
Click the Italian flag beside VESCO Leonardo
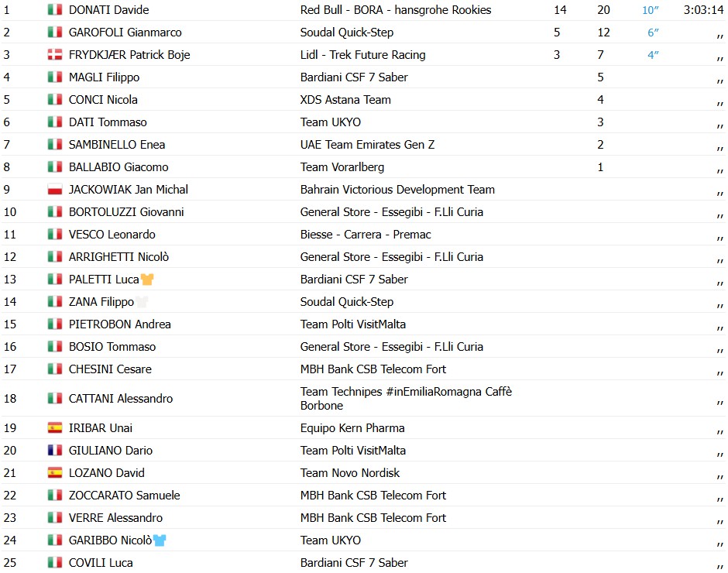click(x=55, y=234)
